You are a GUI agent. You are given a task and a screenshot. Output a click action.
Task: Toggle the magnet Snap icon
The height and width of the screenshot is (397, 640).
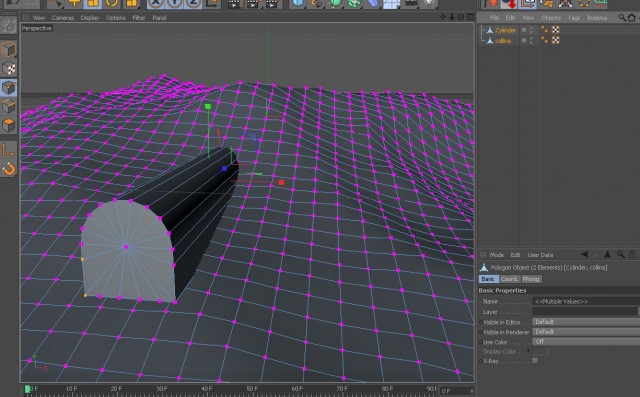[8, 169]
